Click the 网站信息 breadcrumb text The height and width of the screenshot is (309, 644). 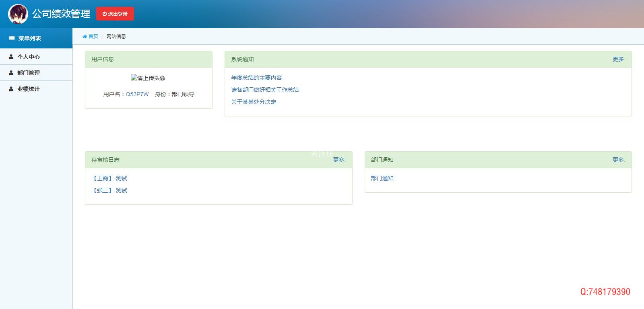[116, 36]
